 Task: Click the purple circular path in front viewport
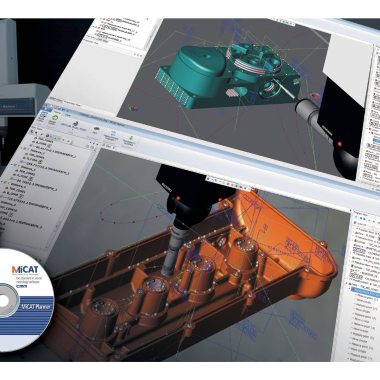click(x=133, y=211)
